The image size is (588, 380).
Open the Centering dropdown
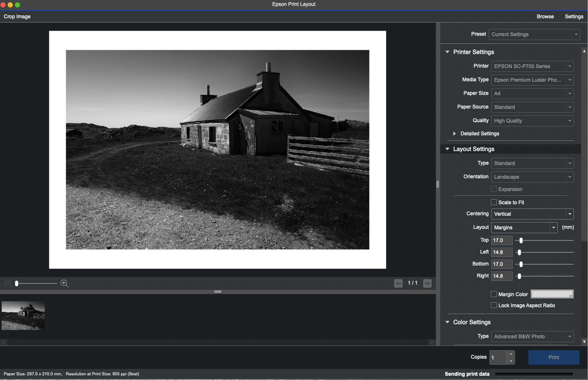point(533,214)
